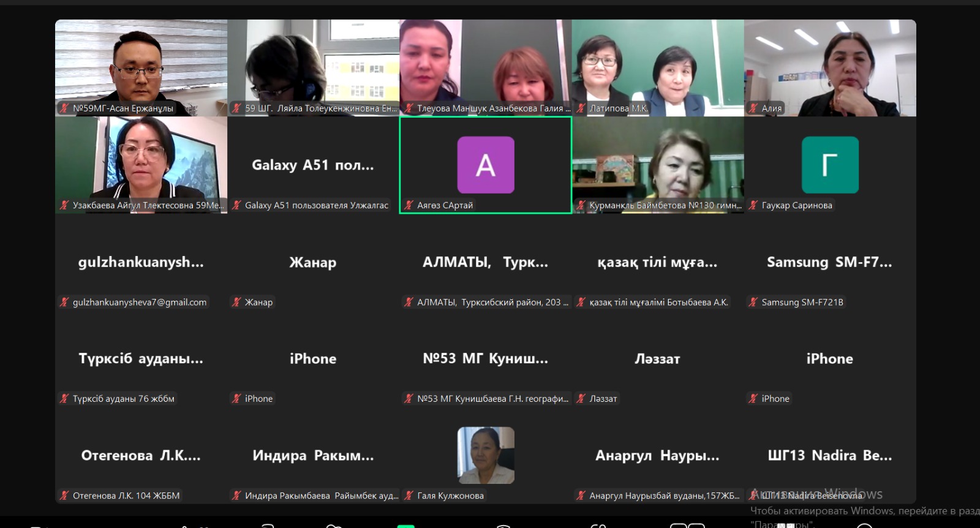The height and width of the screenshot is (528, 980).
Task: Click muted mic icon beside Гаукар Саринова
Action: (x=753, y=205)
